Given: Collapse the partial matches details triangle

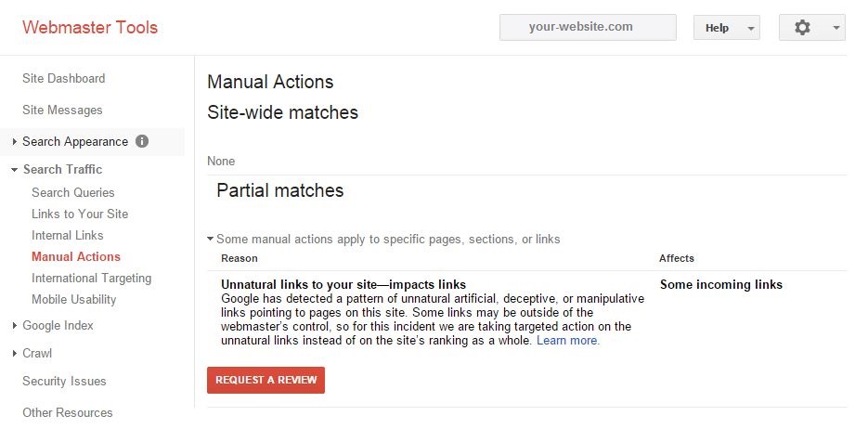Looking at the screenshot, I should pyautogui.click(x=211, y=240).
